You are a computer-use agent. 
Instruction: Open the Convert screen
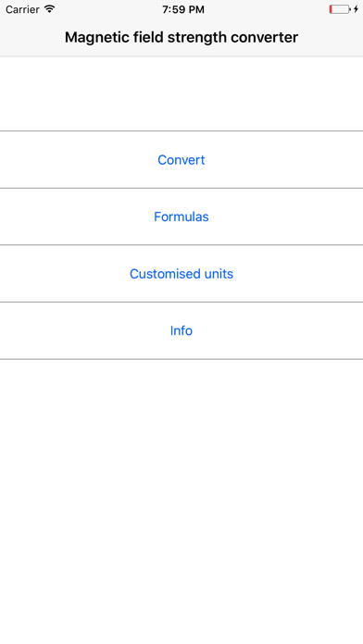[x=181, y=160]
